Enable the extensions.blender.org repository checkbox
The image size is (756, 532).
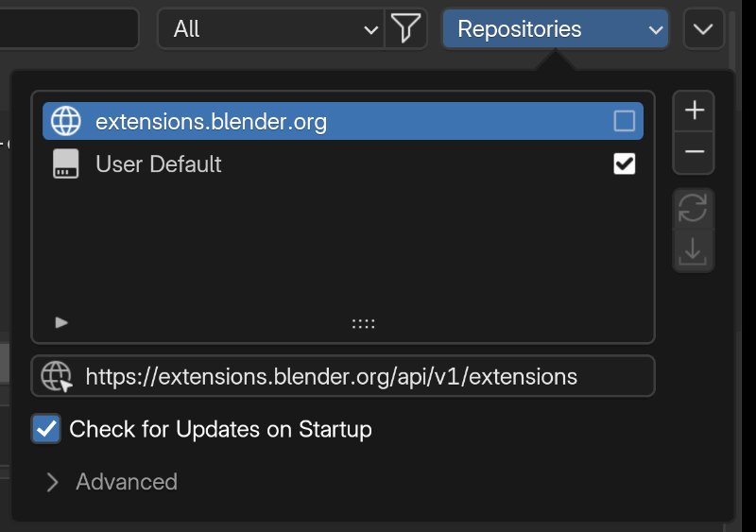624,122
